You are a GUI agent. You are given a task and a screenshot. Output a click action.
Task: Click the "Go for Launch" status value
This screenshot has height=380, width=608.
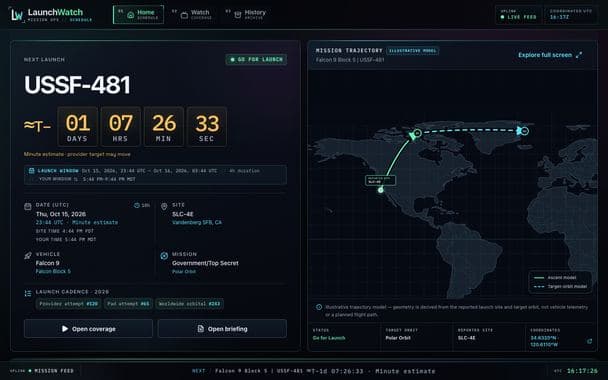click(x=329, y=338)
